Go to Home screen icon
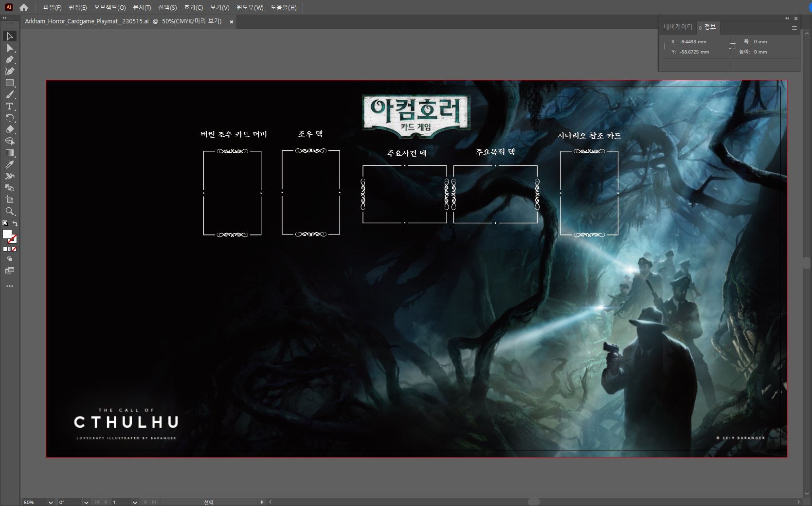The width and height of the screenshot is (812, 506). tap(24, 7)
